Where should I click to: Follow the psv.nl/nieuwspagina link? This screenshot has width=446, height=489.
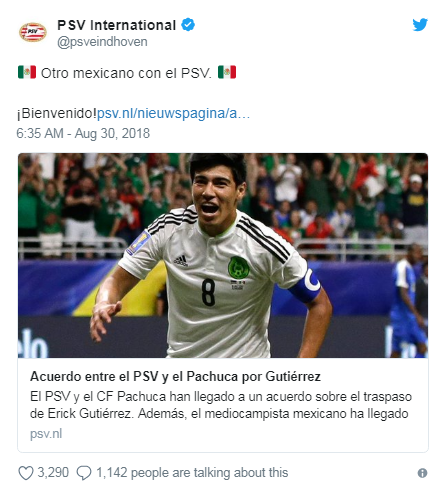point(173,113)
